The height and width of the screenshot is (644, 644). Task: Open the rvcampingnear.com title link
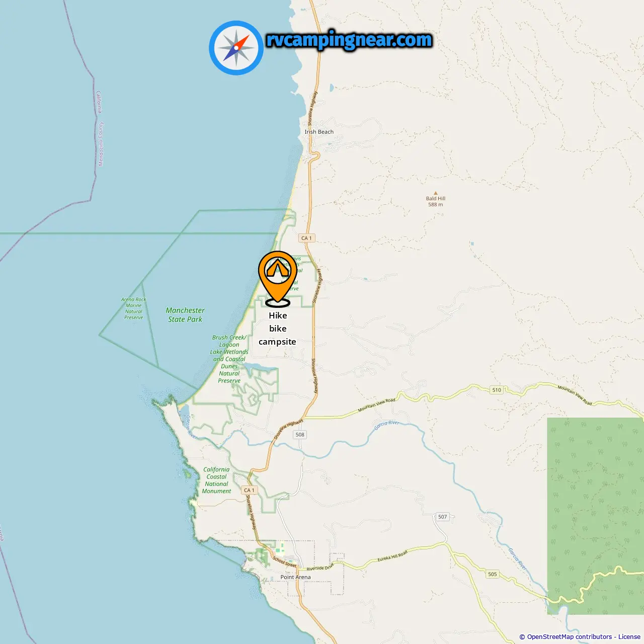pos(349,40)
